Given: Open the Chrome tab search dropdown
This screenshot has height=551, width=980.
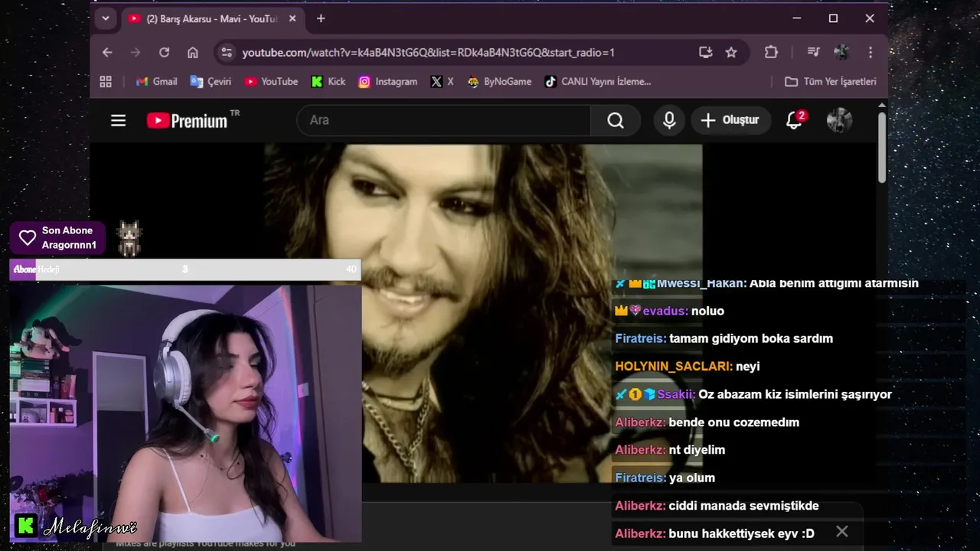Looking at the screenshot, I should (106, 18).
